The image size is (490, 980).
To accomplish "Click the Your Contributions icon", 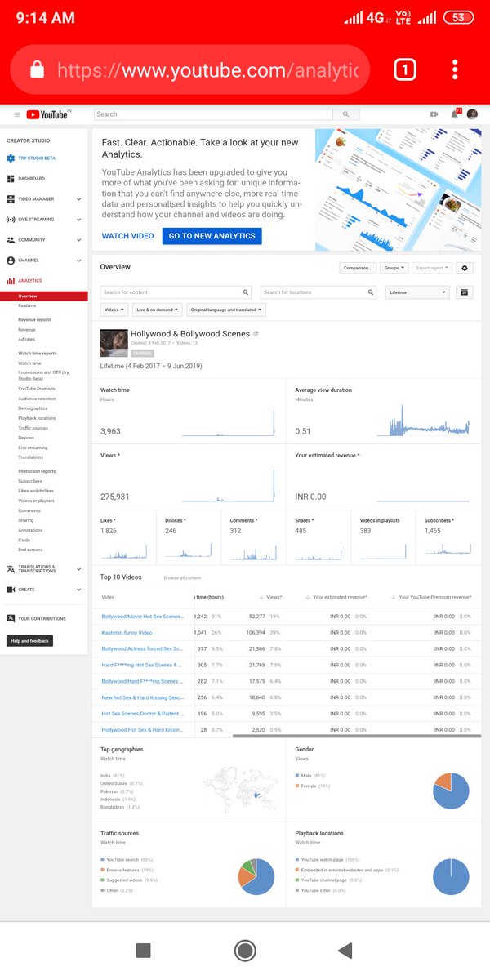I will tap(11, 618).
